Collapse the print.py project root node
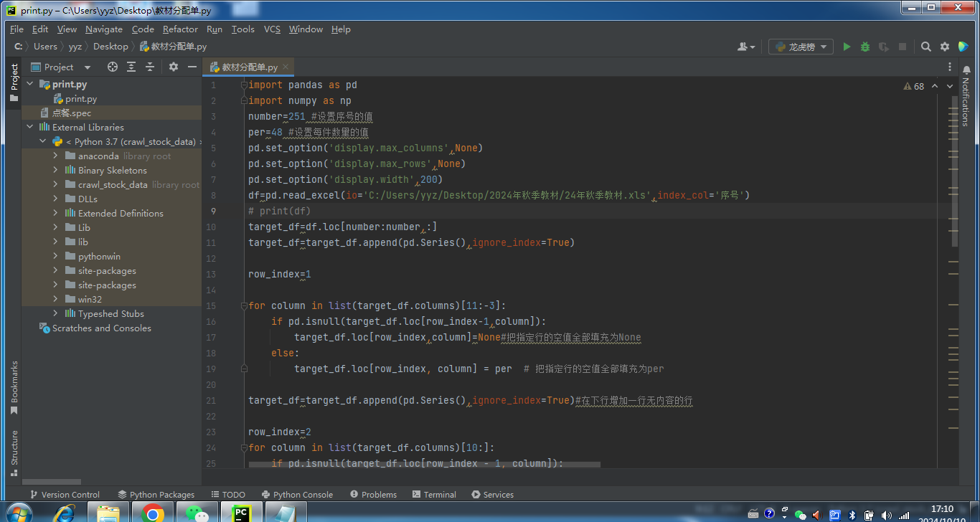Screen dimensions: 980x522 click(x=30, y=85)
